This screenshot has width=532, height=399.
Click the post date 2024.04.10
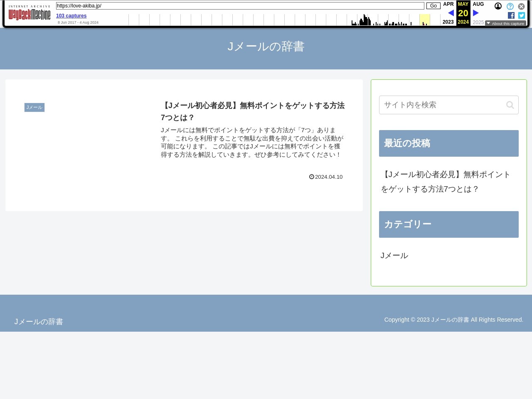[x=326, y=177]
